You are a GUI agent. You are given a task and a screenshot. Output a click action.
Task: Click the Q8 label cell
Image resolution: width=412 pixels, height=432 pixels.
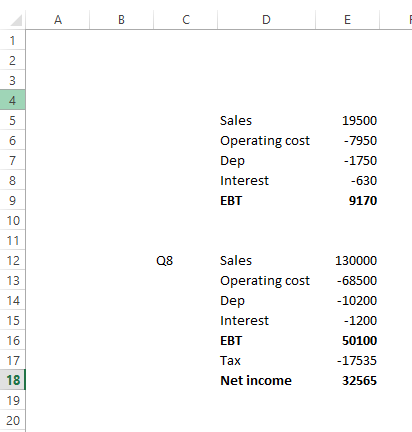tap(164, 261)
